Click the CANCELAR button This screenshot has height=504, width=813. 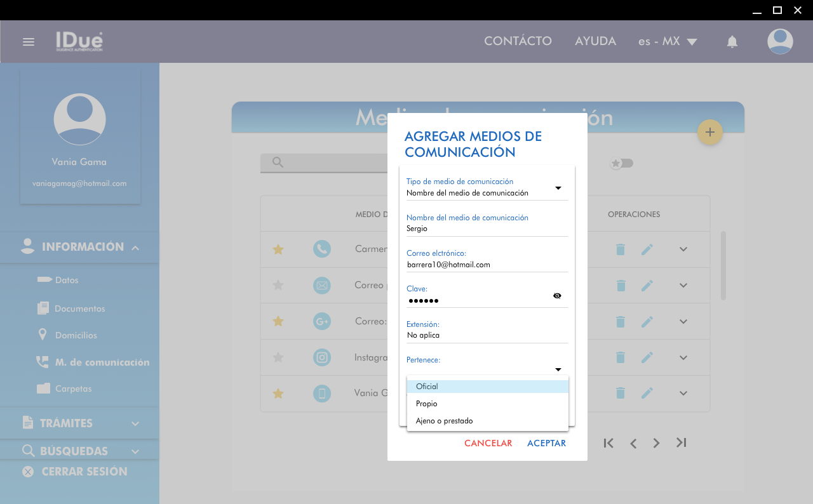click(x=488, y=443)
